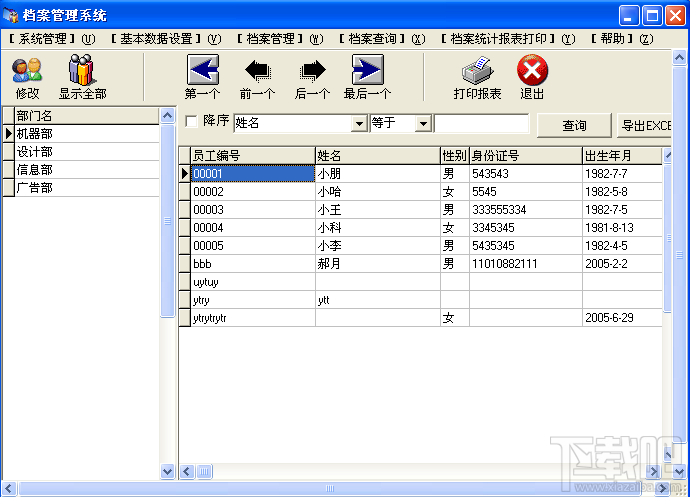
Task: Click department list scroll up arrow
Action: (168, 116)
